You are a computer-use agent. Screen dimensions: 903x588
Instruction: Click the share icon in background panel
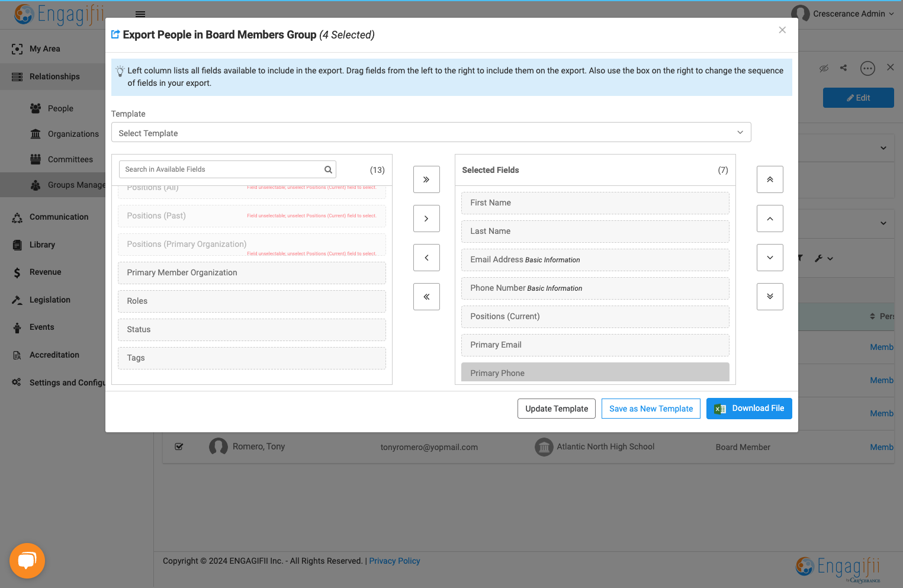pyautogui.click(x=843, y=68)
